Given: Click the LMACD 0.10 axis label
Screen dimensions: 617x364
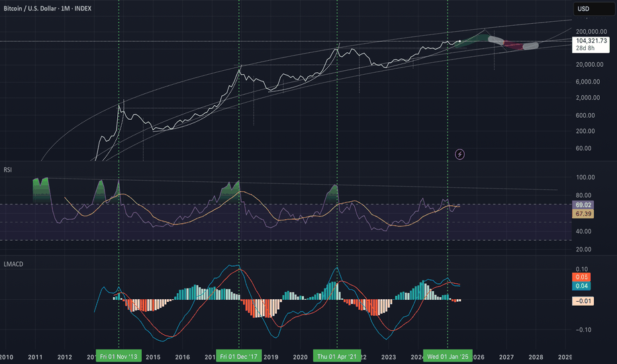Looking at the screenshot, I should point(582,269).
